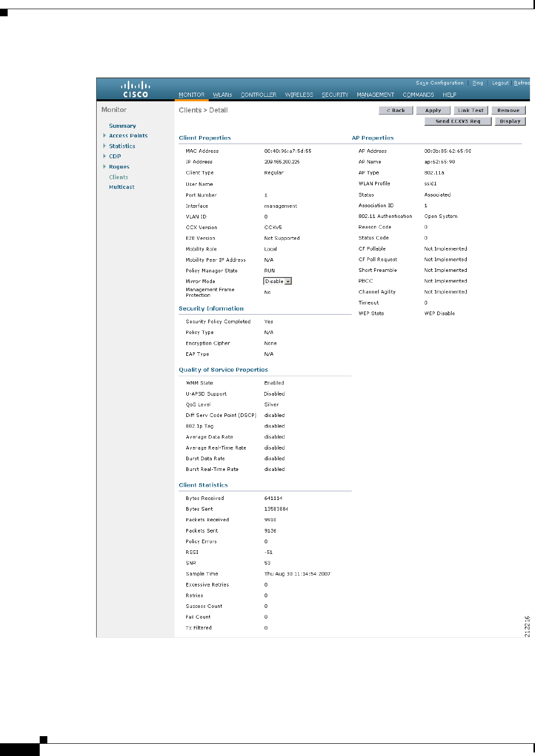
Task: Select the Quality of Service Properties heading
Action: click(x=223, y=370)
